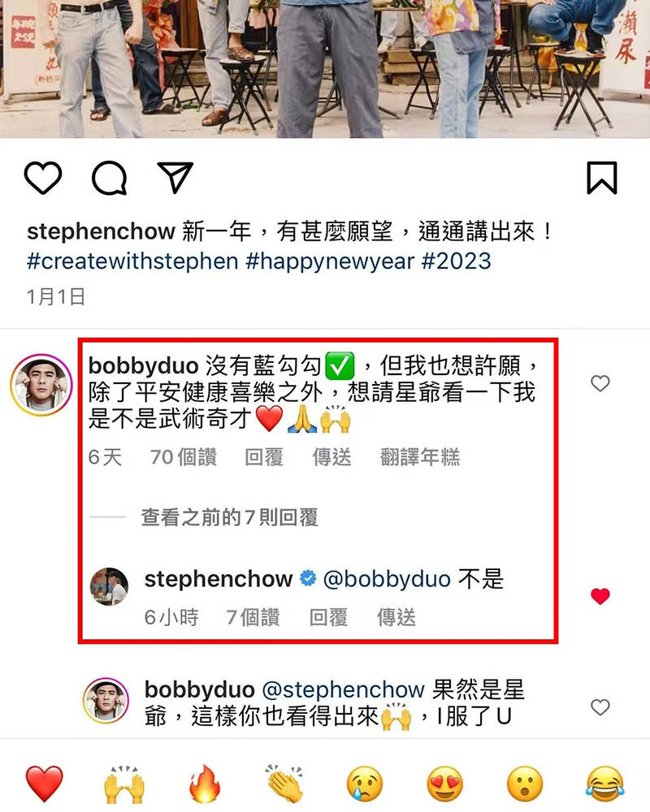Screen dimensions: 650x812
Task: Tap the raised hands quick-reaction emoji
Action: (x=124, y=783)
